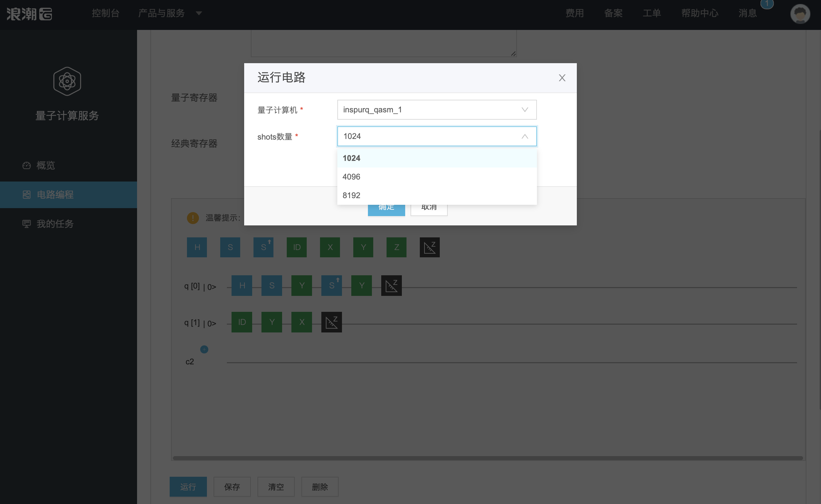Click the plus icon above c2 register
Screen dimensions: 821x504
pyautogui.click(x=204, y=349)
